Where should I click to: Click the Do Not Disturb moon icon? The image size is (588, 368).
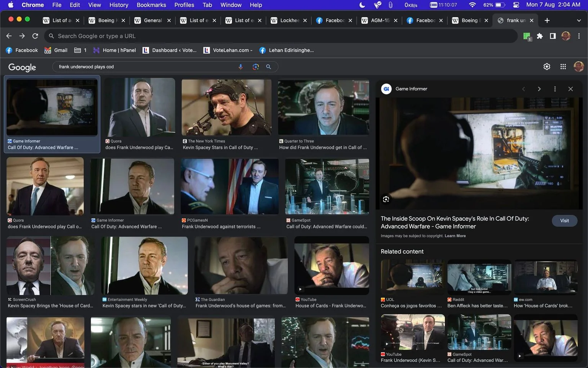point(362,5)
